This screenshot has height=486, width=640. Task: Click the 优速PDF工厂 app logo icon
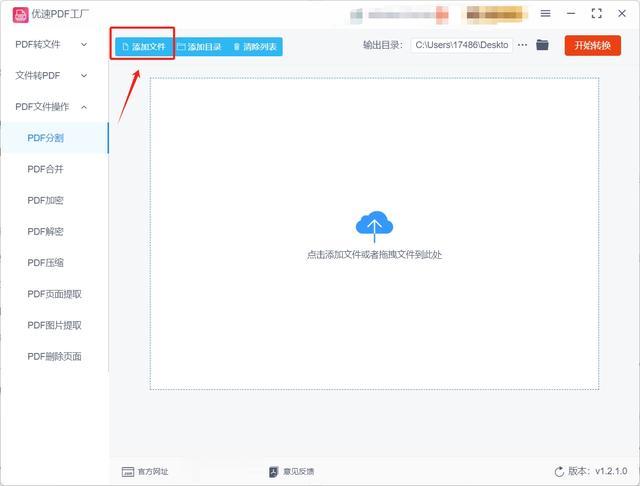(20, 15)
